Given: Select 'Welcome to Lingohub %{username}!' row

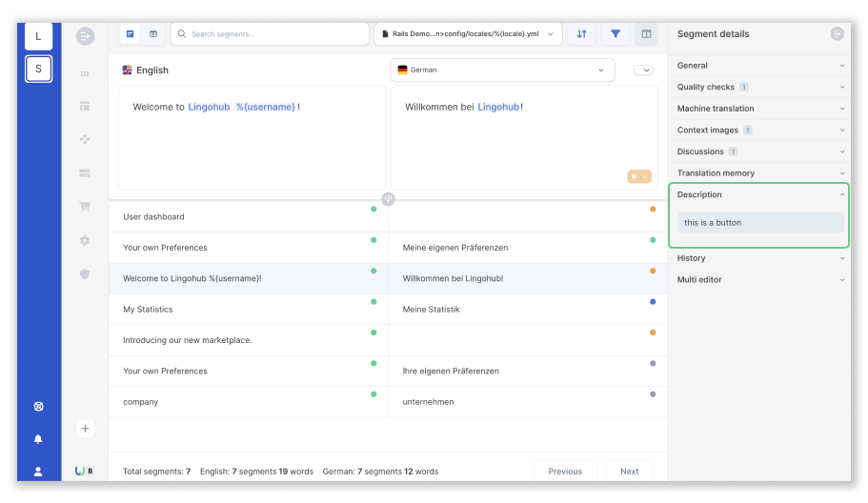Looking at the screenshot, I should (x=248, y=278).
